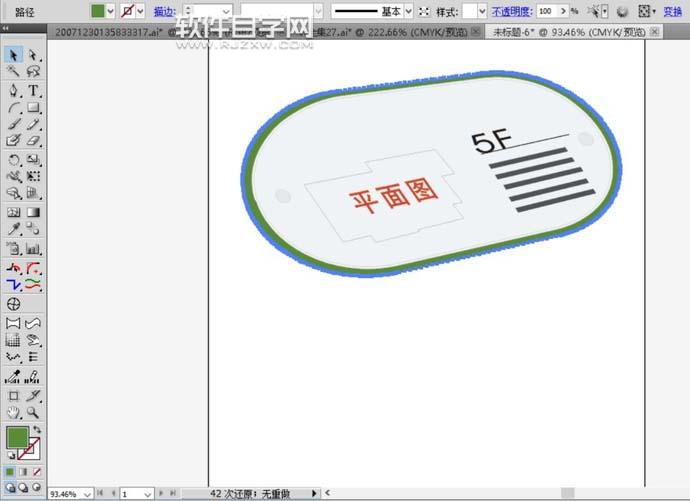Select the Free Transform tool
This screenshot has height=501, width=690.
33,176
